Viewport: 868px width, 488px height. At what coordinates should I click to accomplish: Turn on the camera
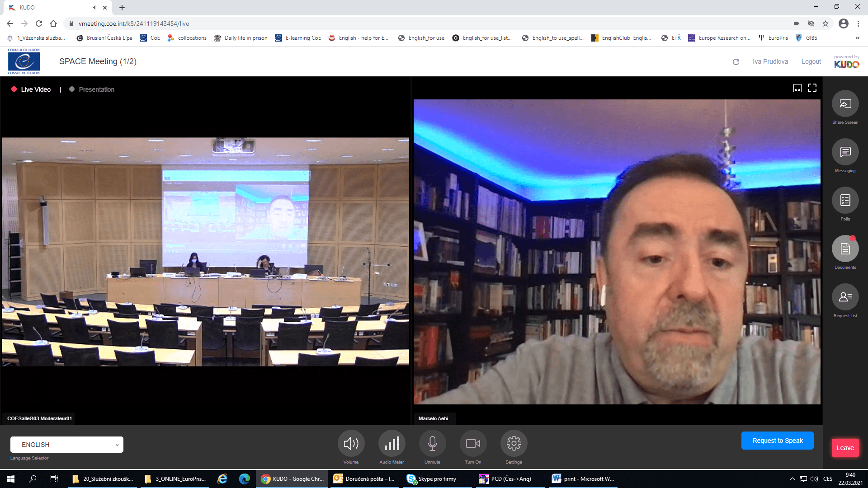pyautogui.click(x=473, y=444)
